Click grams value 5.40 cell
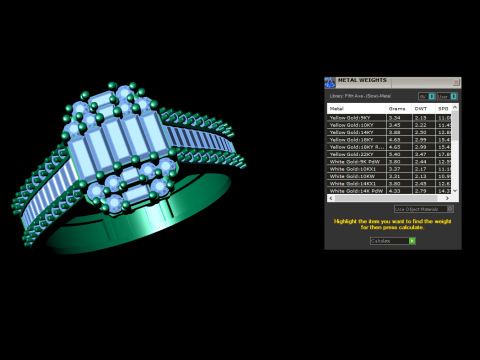 pos(399,154)
